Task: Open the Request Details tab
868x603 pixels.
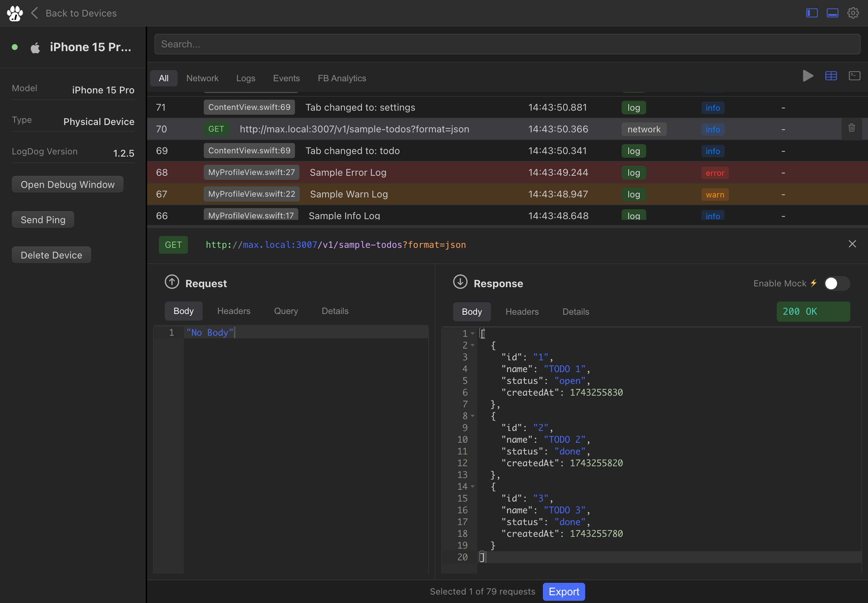Action: [335, 311]
